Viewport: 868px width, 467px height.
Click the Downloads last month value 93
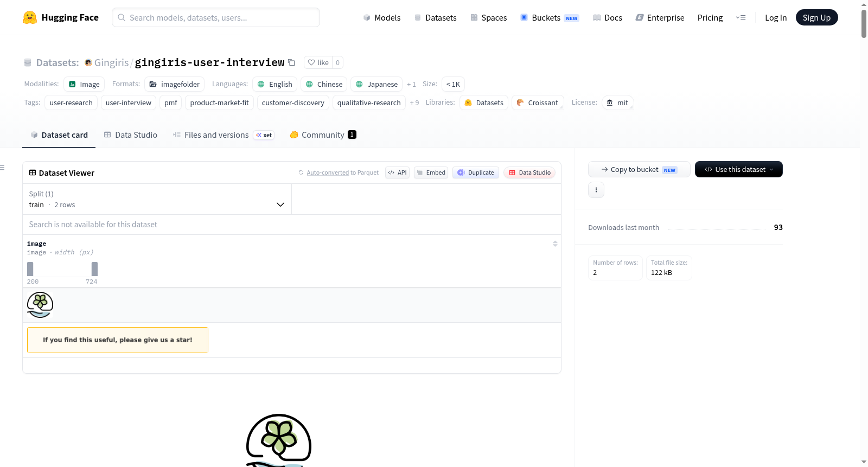click(778, 227)
